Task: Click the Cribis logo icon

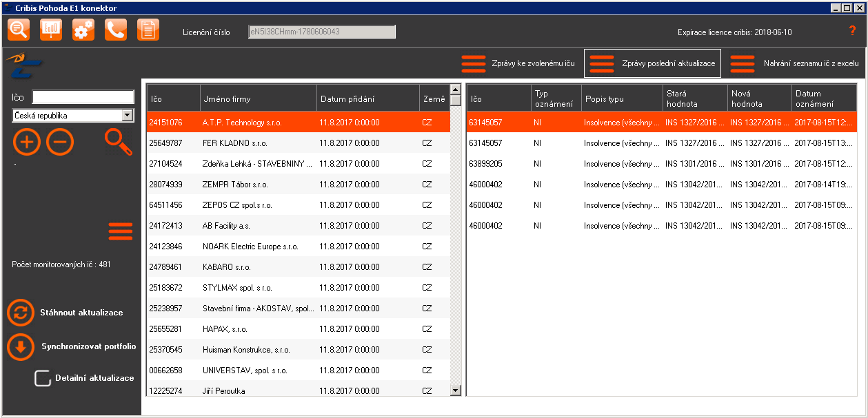Action: 25,64
